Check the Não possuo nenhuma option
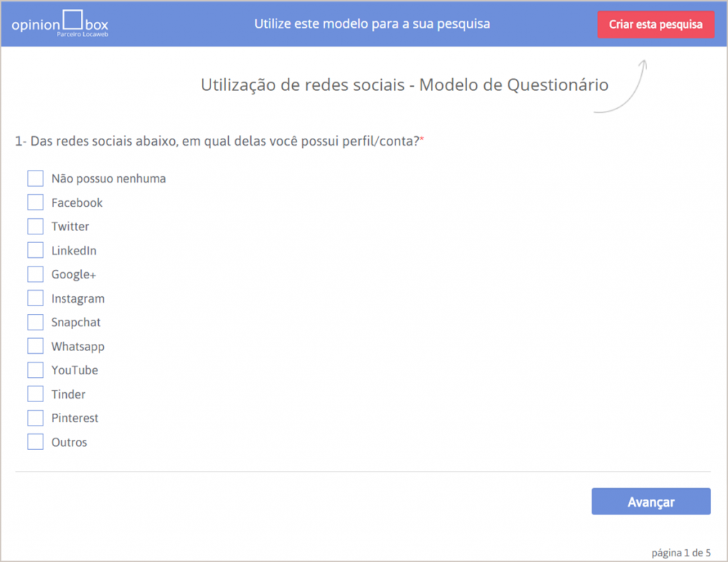The height and width of the screenshot is (562, 728). [x=35, y=178]
